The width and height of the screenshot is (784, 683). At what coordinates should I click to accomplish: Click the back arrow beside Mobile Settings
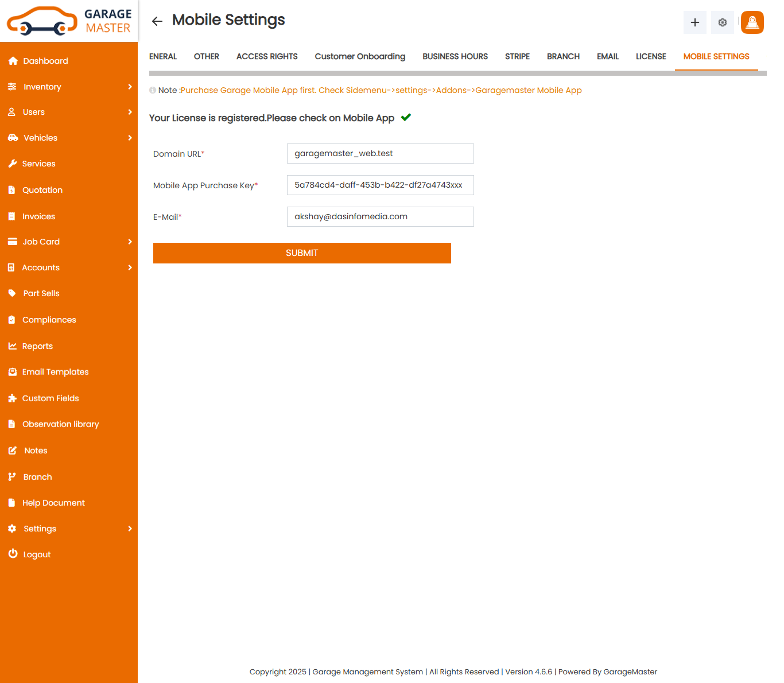(x=157, y=21)
